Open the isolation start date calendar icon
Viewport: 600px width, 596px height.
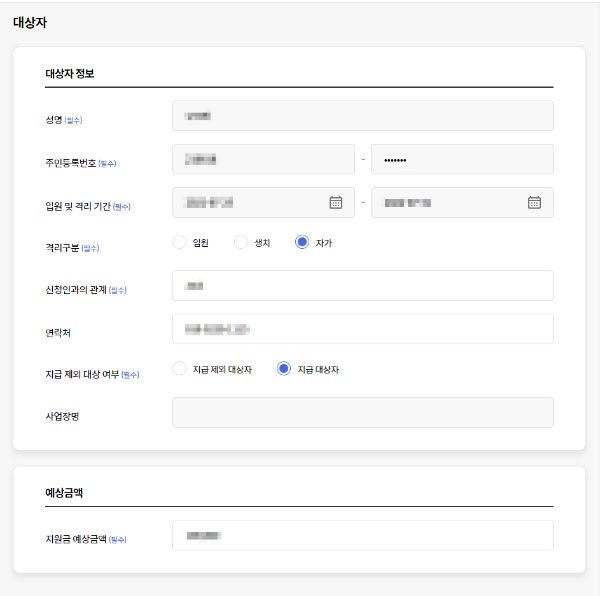click(336, 202)
